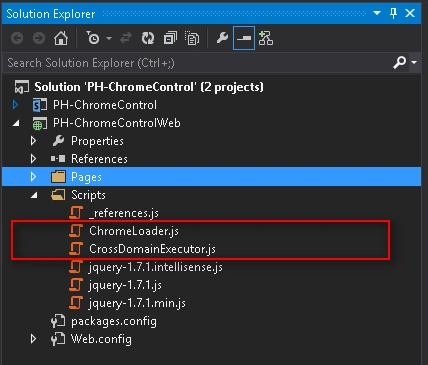Viewport: 428px width, 365px height.
Task: Select Solution 'PH-ChromeControl' root node
Action: click(x=149, y=87)
